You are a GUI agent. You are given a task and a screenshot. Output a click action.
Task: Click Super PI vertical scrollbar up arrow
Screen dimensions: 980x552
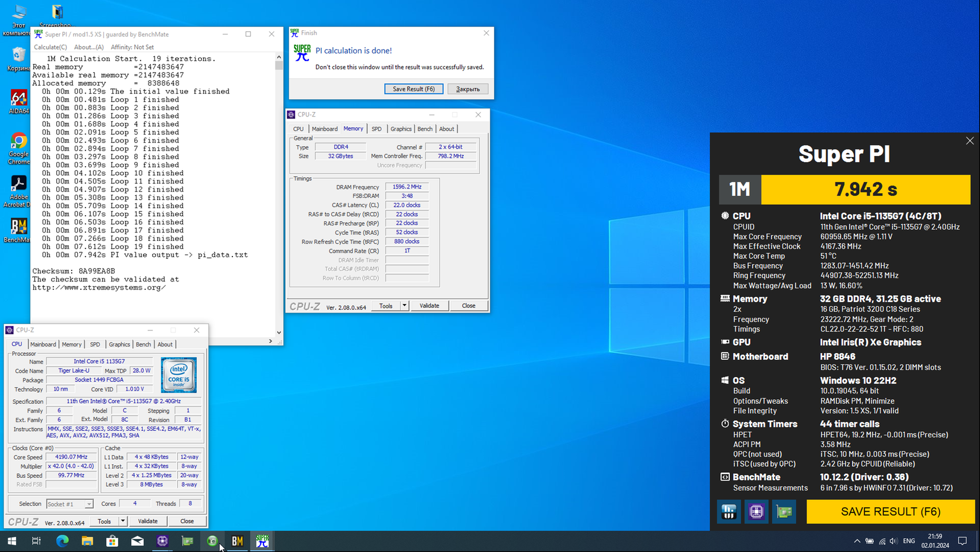pos(279,57)
